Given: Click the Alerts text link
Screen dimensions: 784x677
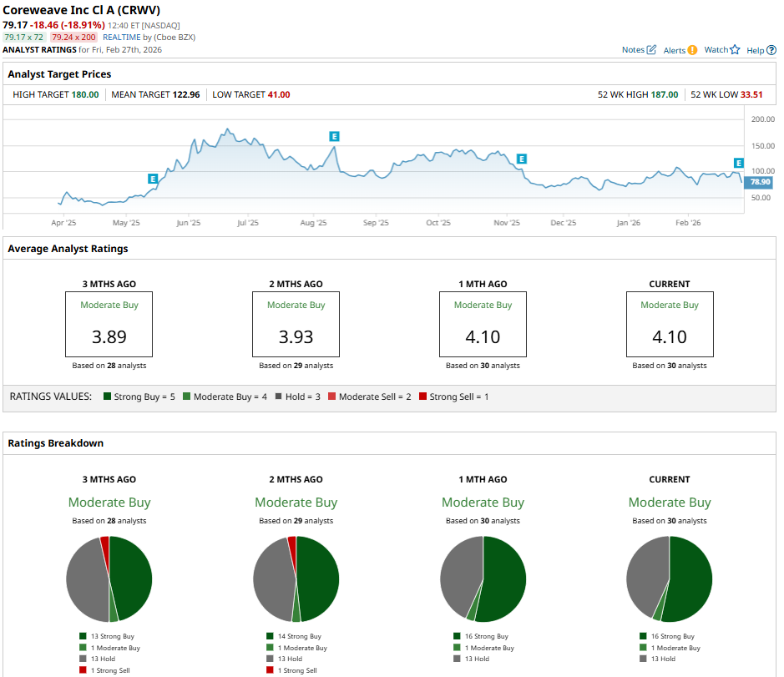Looking at the screenshot, I should click(674, 50).
